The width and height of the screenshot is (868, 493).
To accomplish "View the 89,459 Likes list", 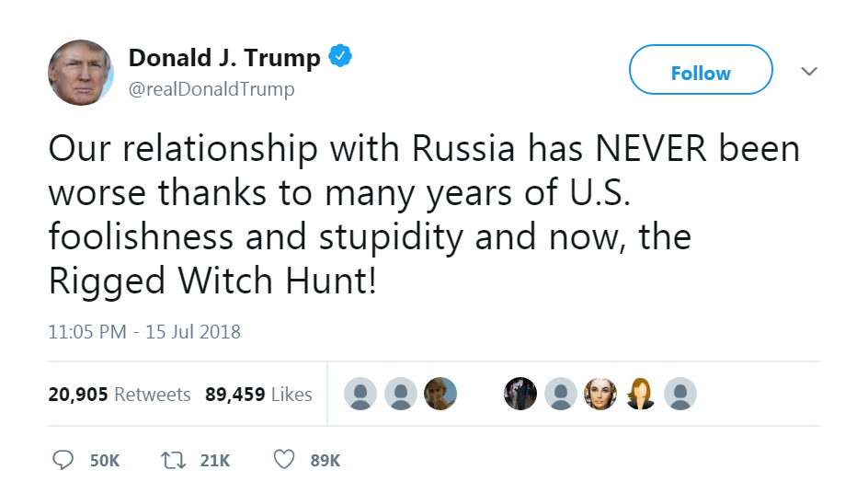I will (x=259, y=395).
